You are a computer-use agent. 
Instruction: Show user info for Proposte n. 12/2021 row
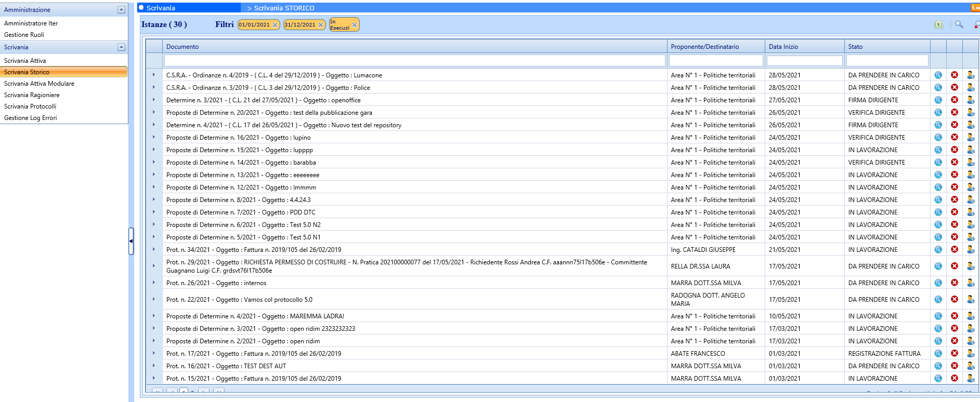click(971, 187)
